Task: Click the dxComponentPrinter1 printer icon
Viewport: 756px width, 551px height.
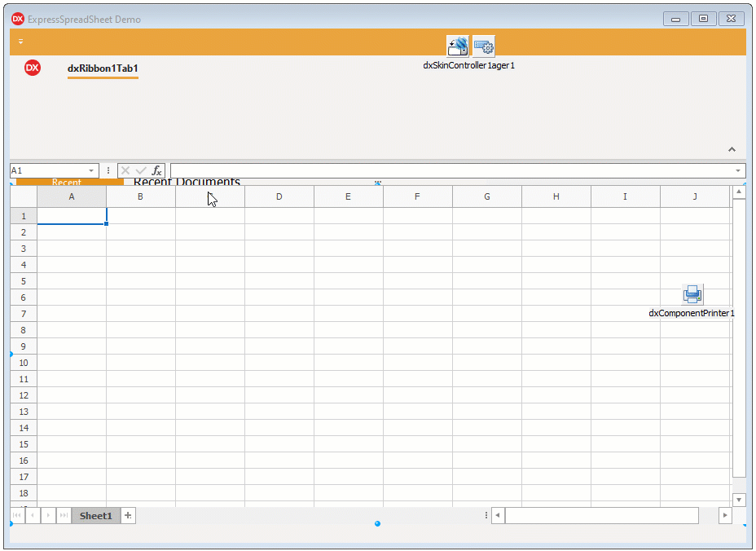Action: (x=692, y=293)
